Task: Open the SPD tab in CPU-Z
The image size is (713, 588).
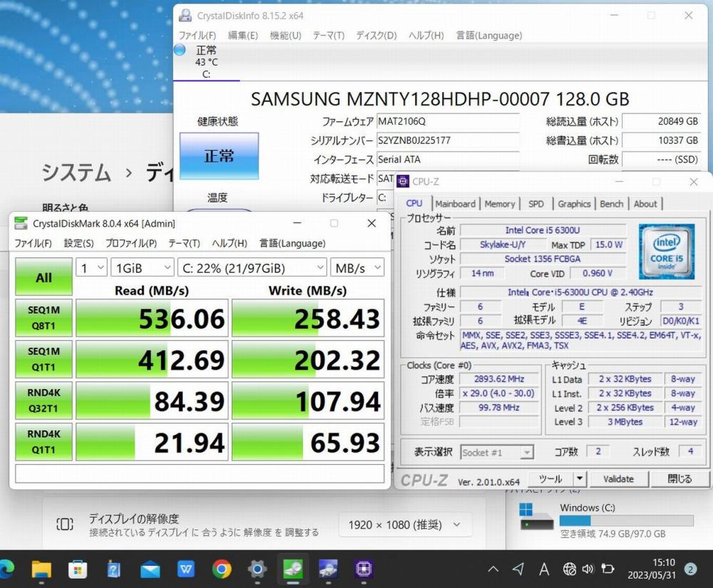Action: (536, 204)
